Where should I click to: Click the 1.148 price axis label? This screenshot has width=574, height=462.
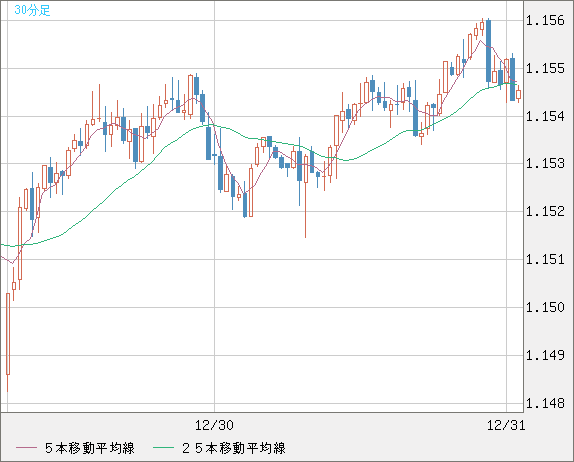click(x=545, y=403)
